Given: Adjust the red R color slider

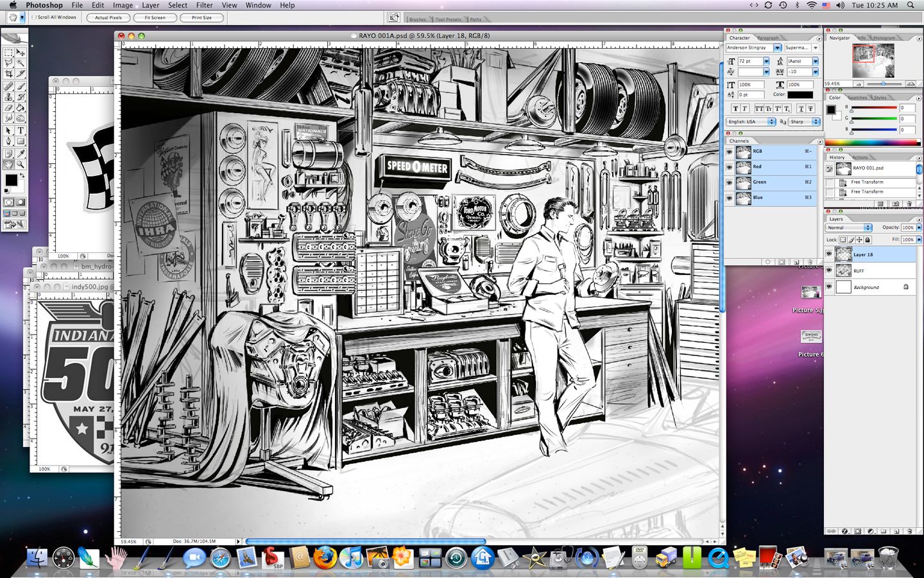Looking at the screenshot, I should [851, 110].
